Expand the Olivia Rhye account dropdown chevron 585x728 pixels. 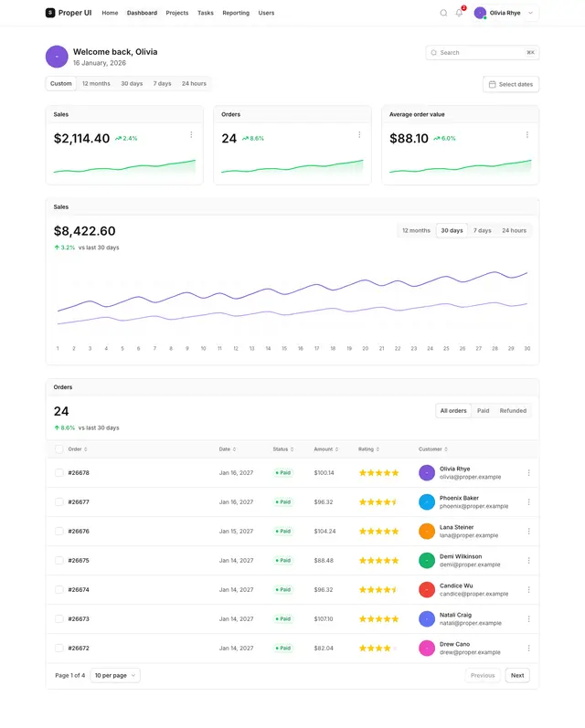(530, 13)
